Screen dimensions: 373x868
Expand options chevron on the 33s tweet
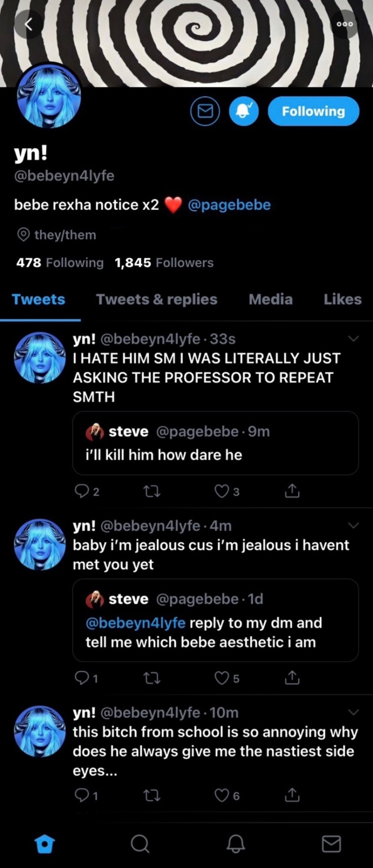tap(353, 339)
